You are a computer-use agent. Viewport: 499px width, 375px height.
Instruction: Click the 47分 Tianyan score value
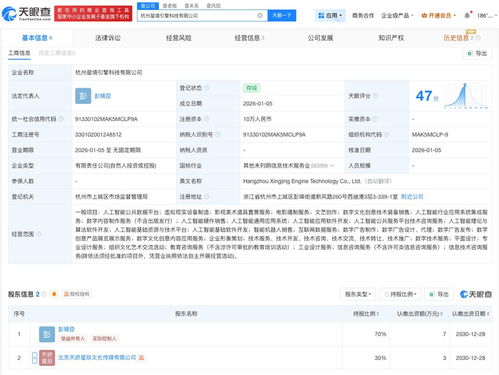427,96
